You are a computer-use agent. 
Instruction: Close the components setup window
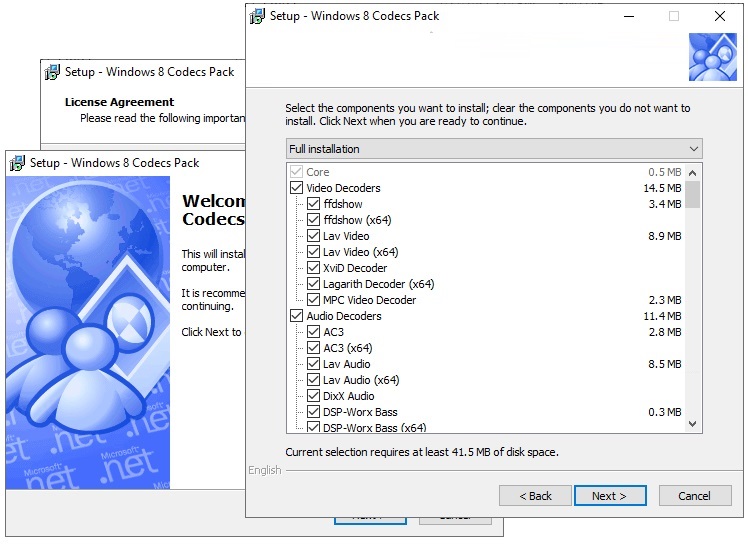[719, 16]
